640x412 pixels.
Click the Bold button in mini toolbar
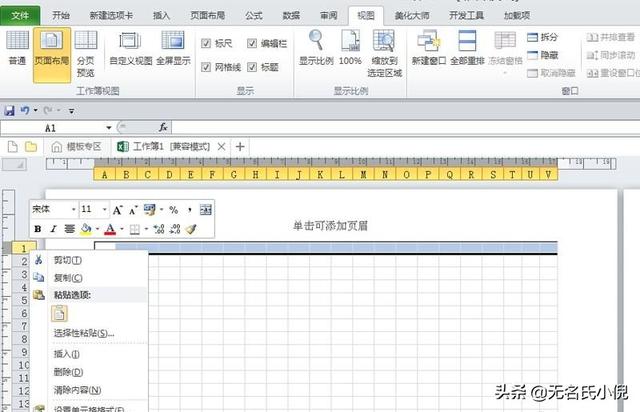click(x=38, y=229)
